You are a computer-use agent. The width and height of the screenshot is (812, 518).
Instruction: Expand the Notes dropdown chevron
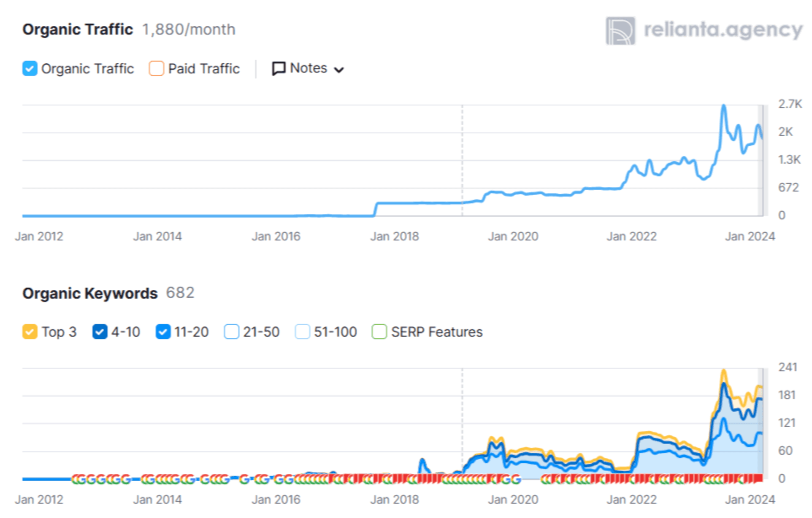[x=338, y=70]
